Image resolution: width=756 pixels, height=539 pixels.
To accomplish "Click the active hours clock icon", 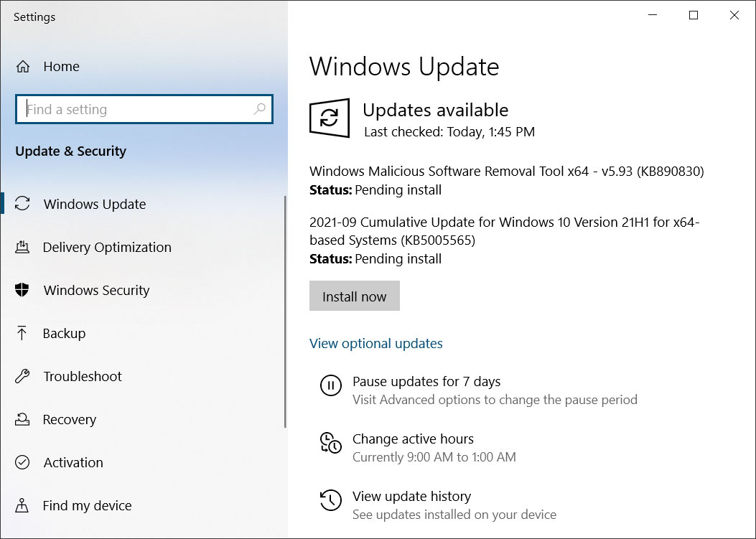I will point(331,443).
